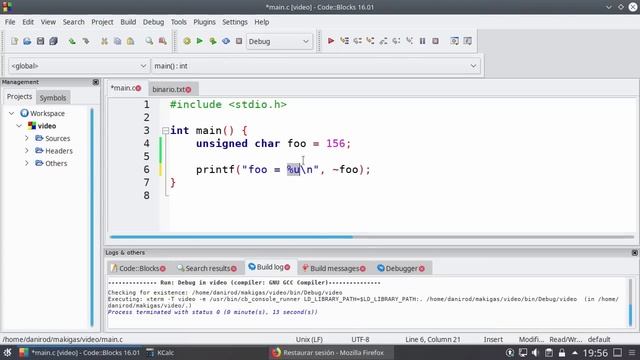Image resolution: width=640 pixels, height=360 pixels.
Task: Build the project with gear icon
Action: point(187,41)
